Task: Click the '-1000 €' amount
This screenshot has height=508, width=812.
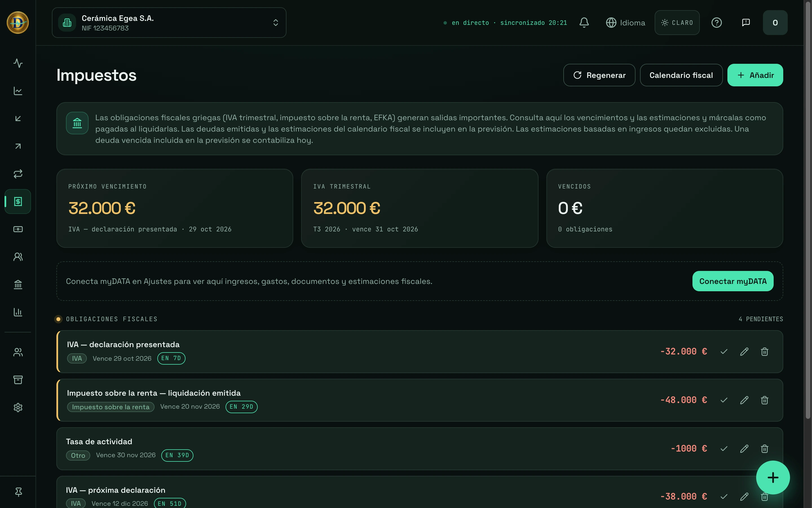Action: pyautogui.click(x=689, y=448)
